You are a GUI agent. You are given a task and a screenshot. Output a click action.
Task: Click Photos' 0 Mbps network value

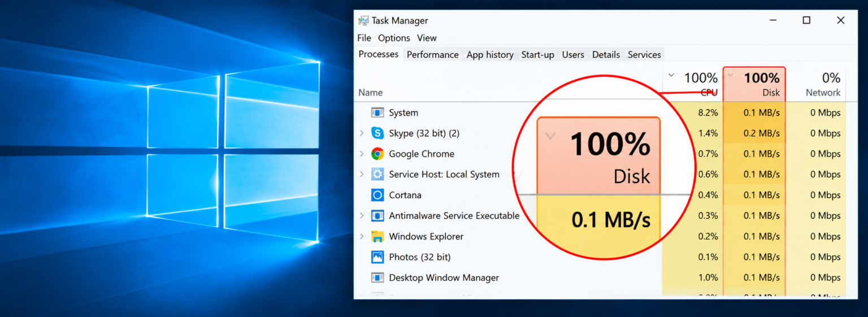tap(825, 257)
